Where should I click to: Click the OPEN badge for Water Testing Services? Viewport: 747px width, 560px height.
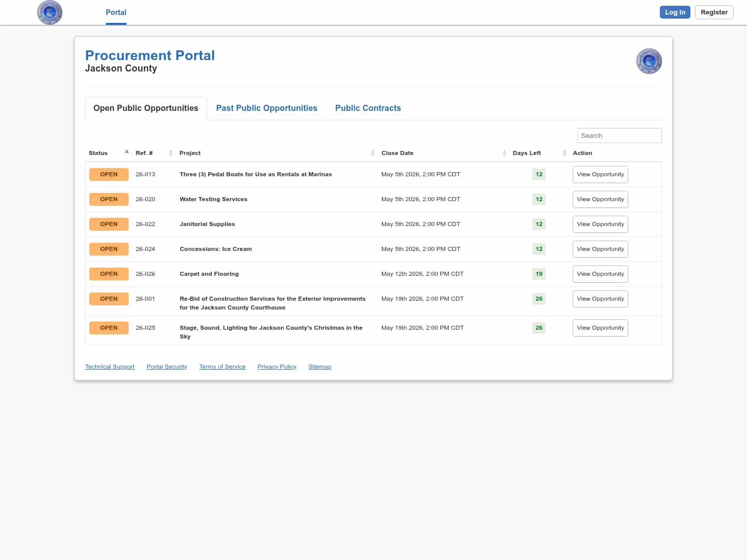coord(109,199)
